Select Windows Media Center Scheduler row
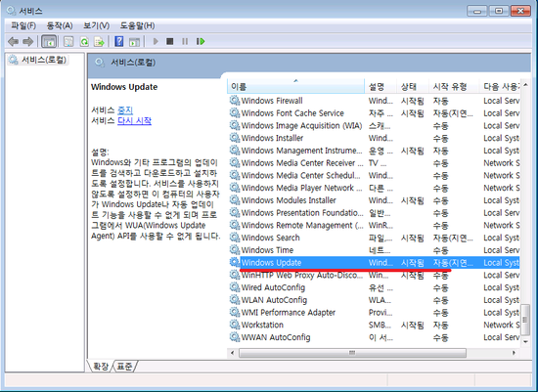The image size is (538, 392). click(x=374, y=175)
